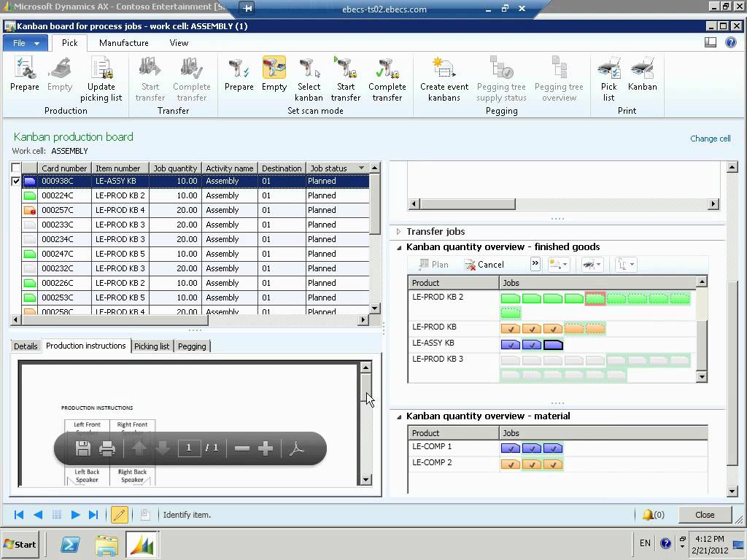Print the Kanban card
The width and height of the screenshot is (747, 560).
click(x=642, y=74)
